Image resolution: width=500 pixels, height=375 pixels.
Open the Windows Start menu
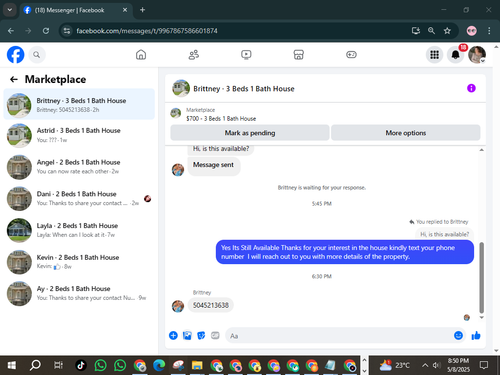point(11,365)
